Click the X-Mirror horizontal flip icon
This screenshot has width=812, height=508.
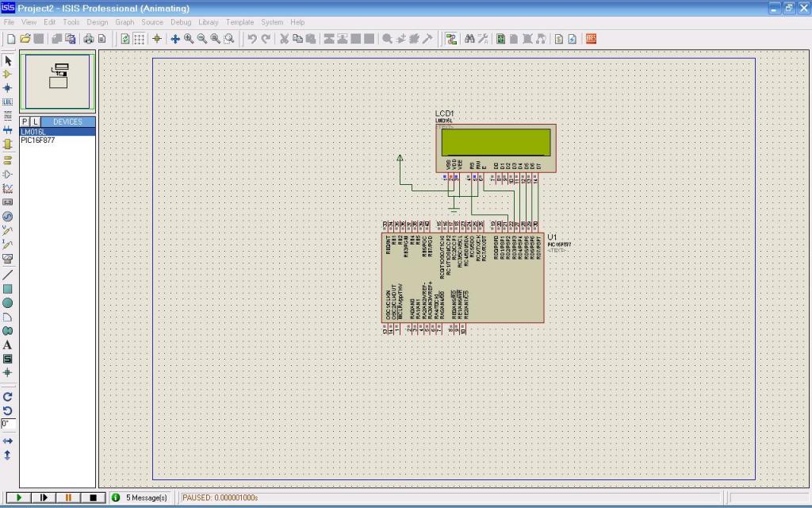tap(8, 441)
